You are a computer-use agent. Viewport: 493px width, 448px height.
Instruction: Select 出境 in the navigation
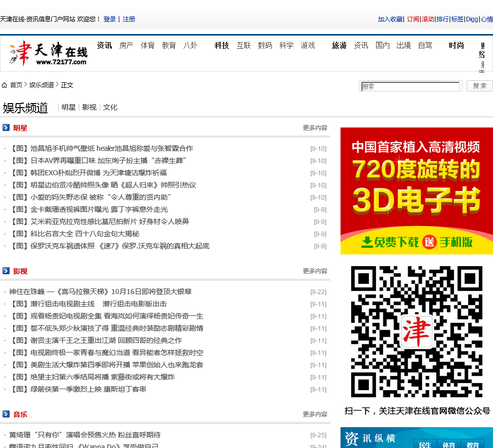404,46
